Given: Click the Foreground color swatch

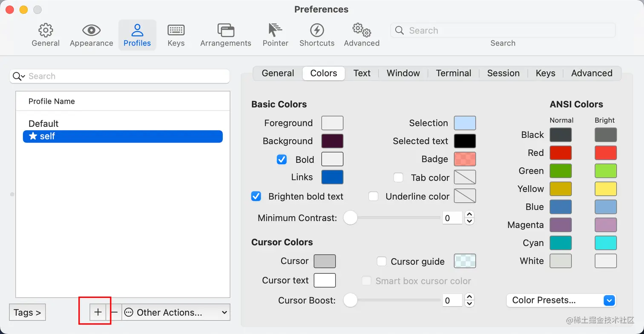Looking at the screenshot, I should point(332,123).
